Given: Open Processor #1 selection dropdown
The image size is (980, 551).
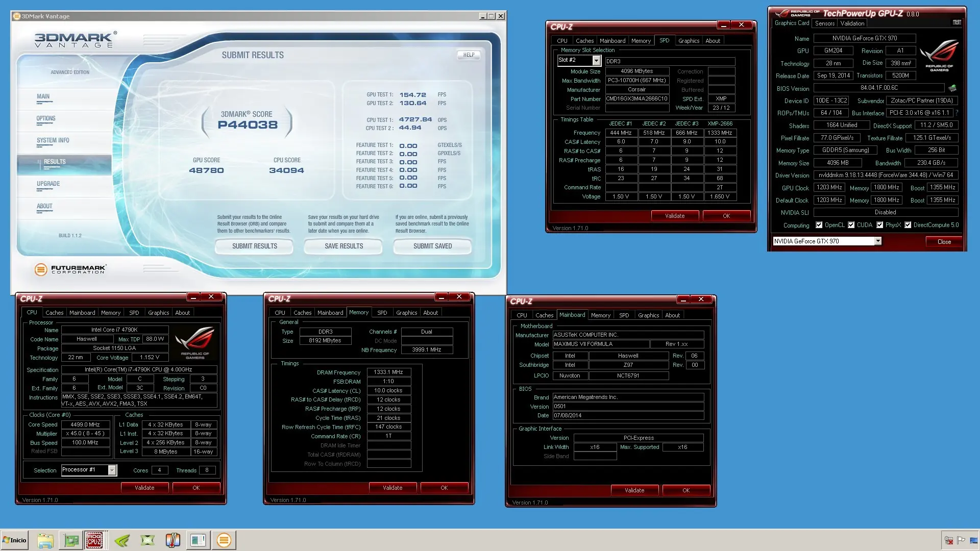Looking at the screenshot, I should [89, 470].
